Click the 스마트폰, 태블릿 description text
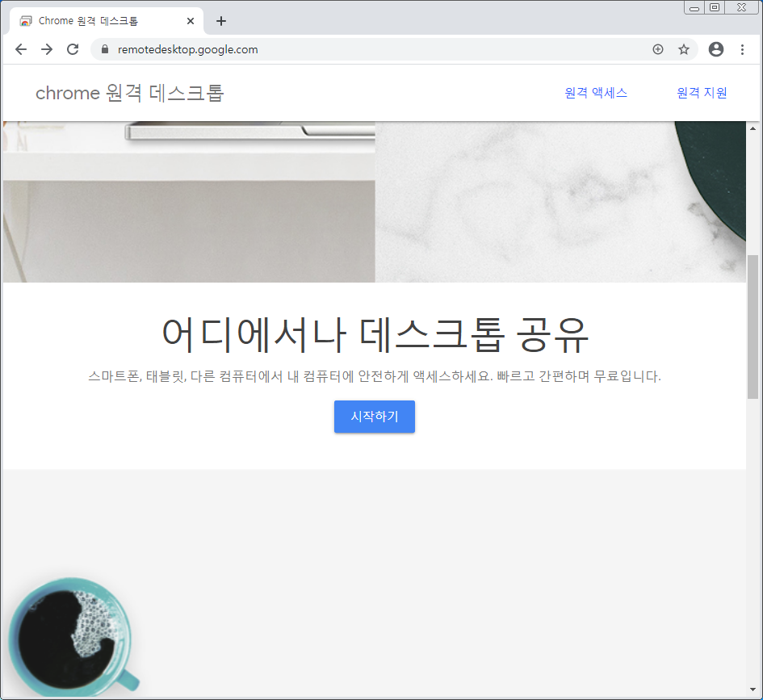 click(374, 376)
